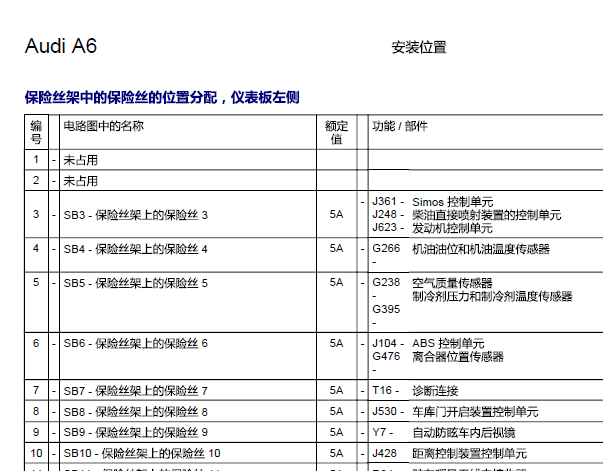Click '机油油位和机油温度传感器' text
Viewport: 603px width, 471px height.
[x=481, y=249]
